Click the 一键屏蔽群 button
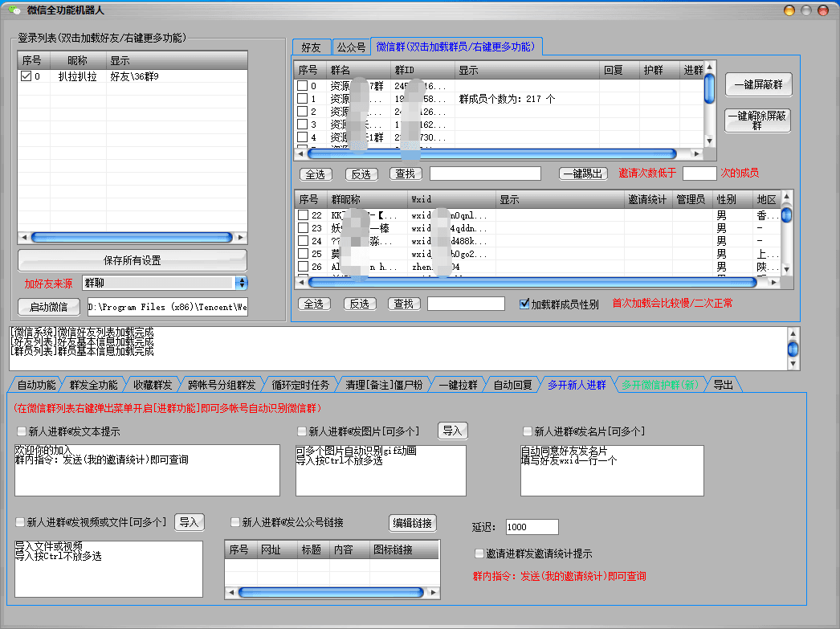This screenshot has height=629, width=840. tap(758, 84)
